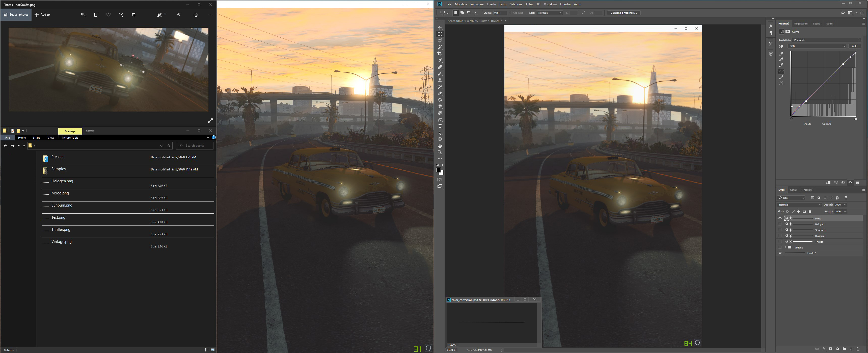The width and height of the screenshot is (868, 353).
Task: Click the Search postfx input field
Action: tap(195, 146)
